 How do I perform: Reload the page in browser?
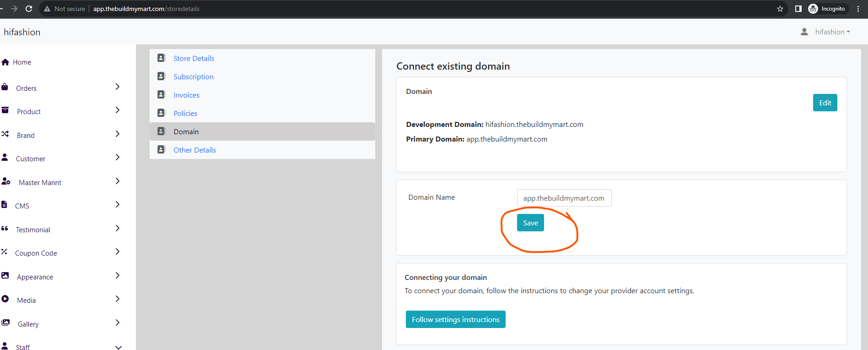tap(29, 9)
